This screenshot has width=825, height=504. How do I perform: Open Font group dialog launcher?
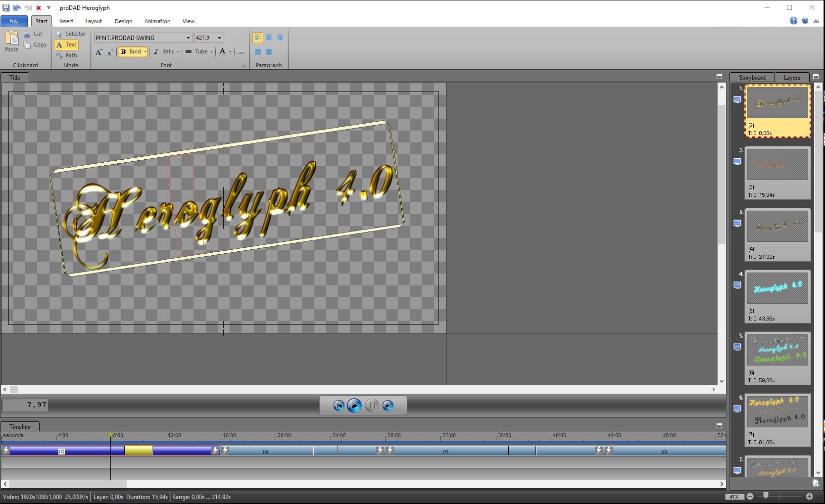point(243,65)
